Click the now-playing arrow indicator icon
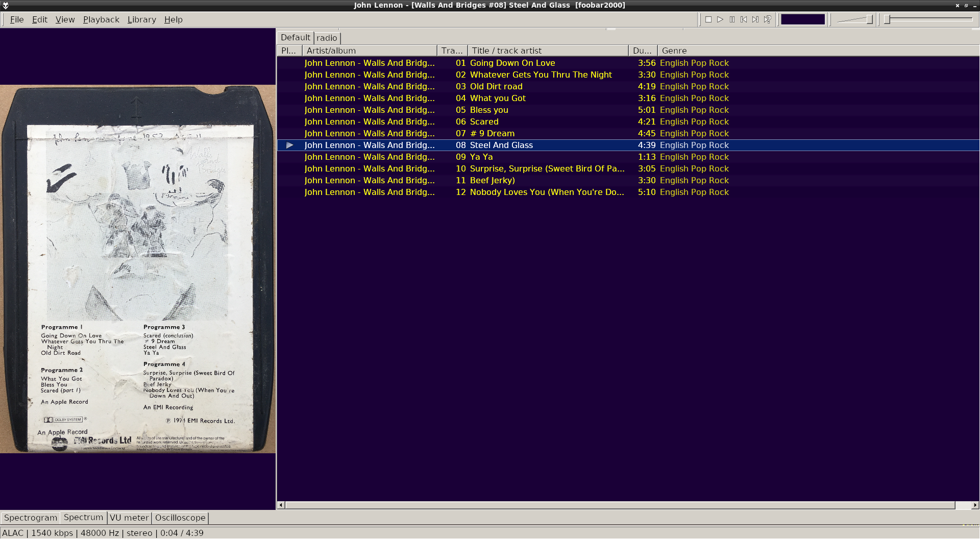 coord(289,145)
